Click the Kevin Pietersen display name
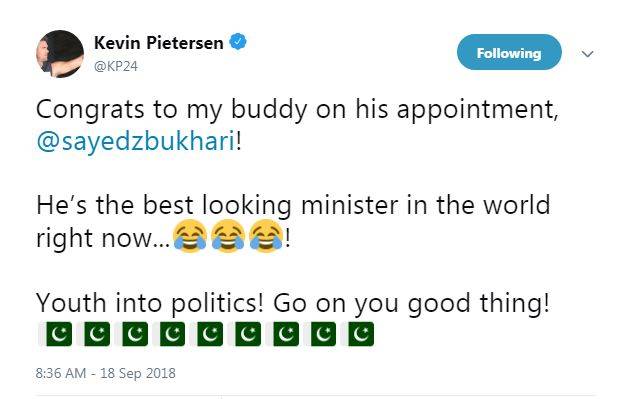This screenshot has height=399, width=634. coord(158,42)
